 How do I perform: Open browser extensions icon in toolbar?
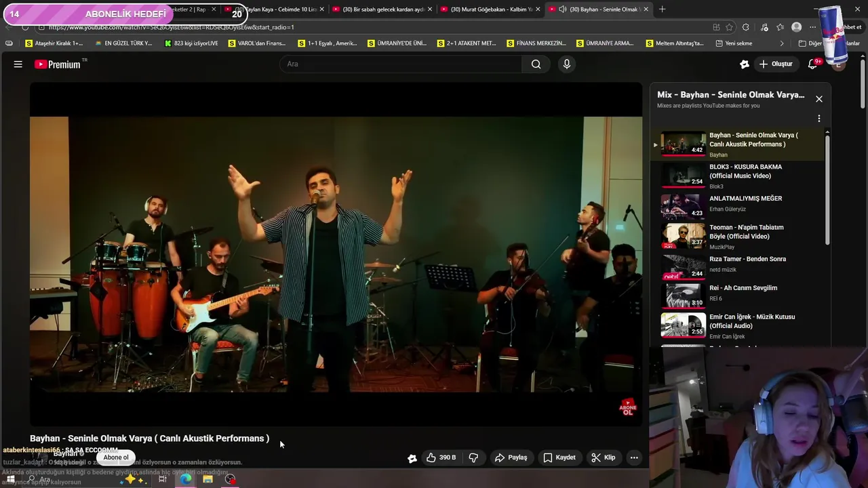(746, 27)
